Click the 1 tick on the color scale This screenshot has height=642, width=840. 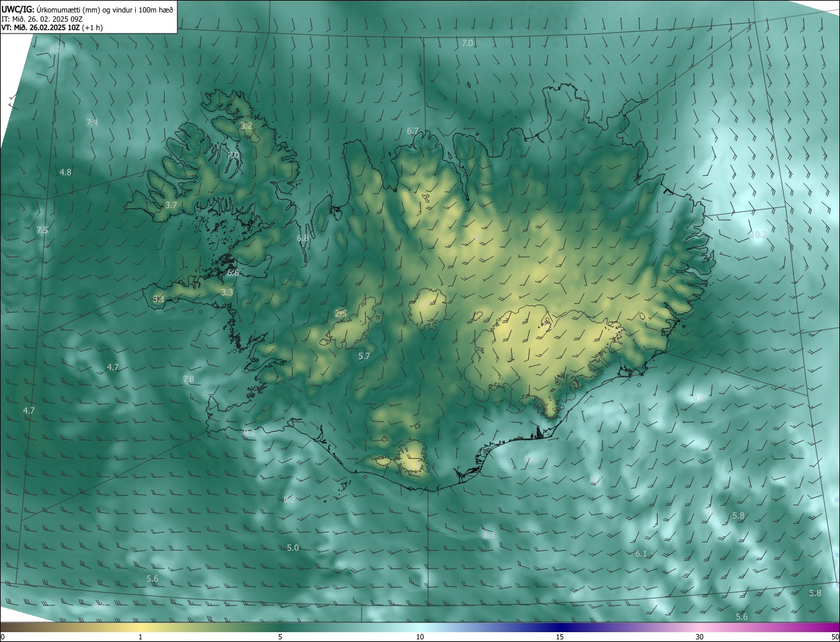[x=141, y=637]
